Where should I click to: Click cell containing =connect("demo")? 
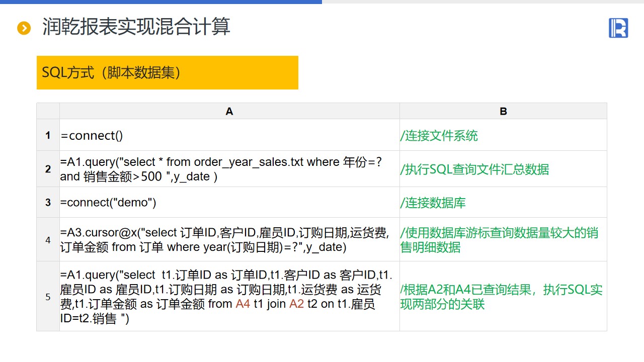229,202
